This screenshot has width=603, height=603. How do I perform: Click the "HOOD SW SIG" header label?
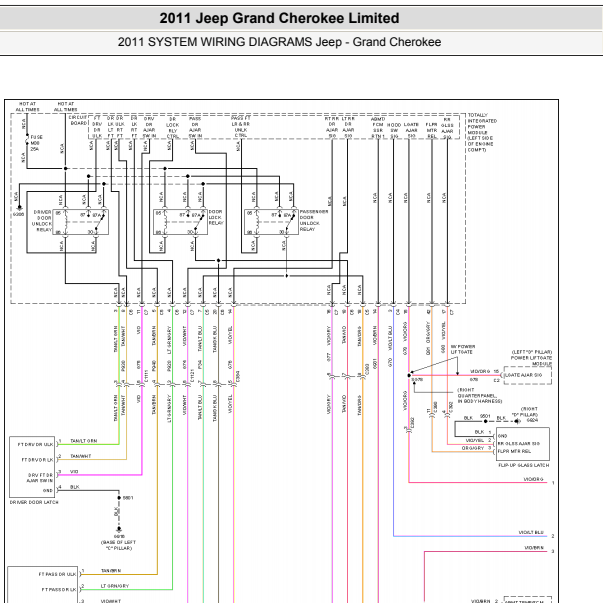[x=394, y=131]
